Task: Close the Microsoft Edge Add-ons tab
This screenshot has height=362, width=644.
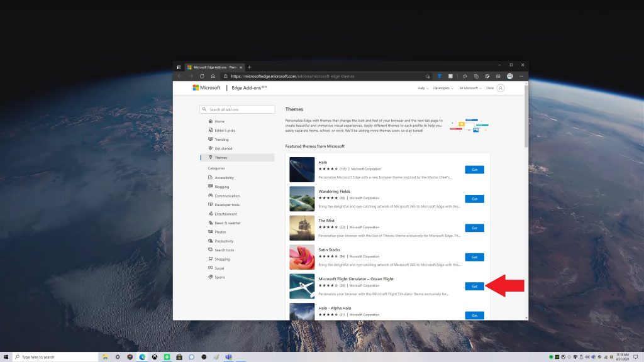Action: (x=241, y=67)
